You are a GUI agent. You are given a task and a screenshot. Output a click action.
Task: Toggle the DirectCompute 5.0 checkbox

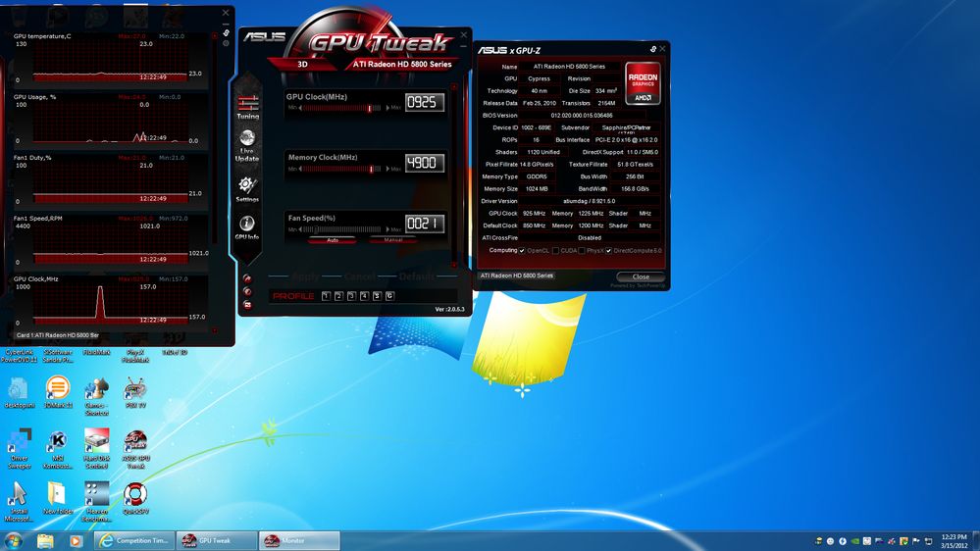click(x=608, y=251)
